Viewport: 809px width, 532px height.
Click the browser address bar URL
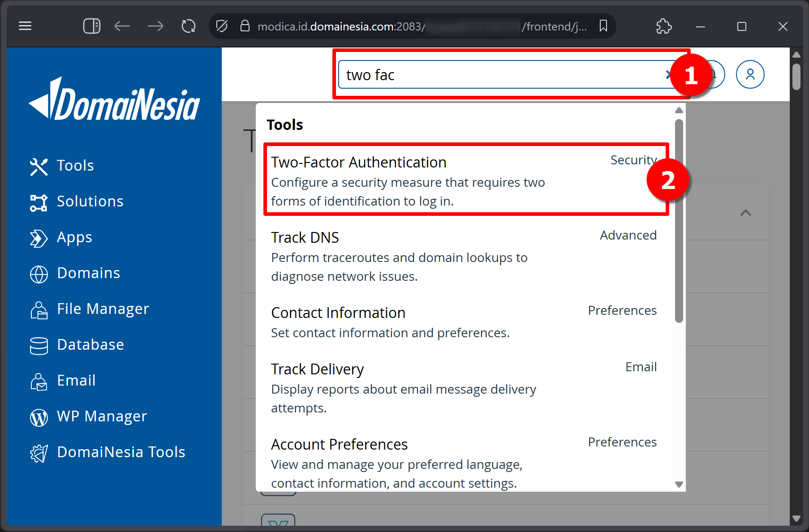tap(421, 26)
